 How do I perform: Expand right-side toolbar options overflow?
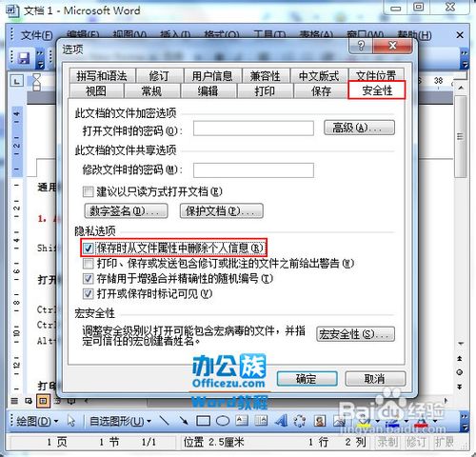click(465, 59)
